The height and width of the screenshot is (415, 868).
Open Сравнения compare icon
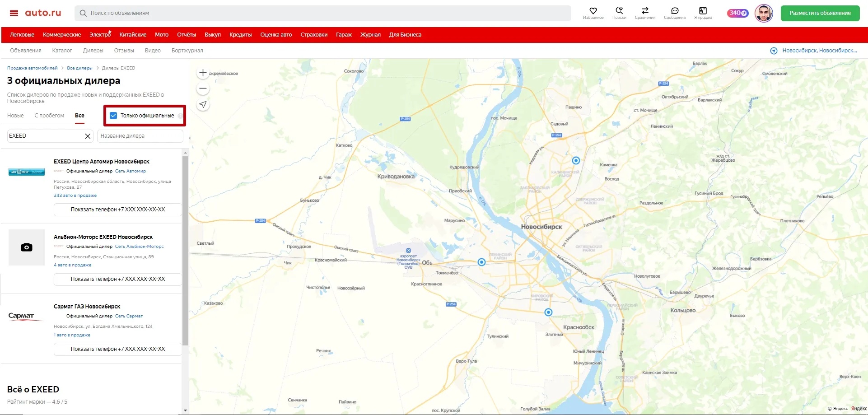645,11
